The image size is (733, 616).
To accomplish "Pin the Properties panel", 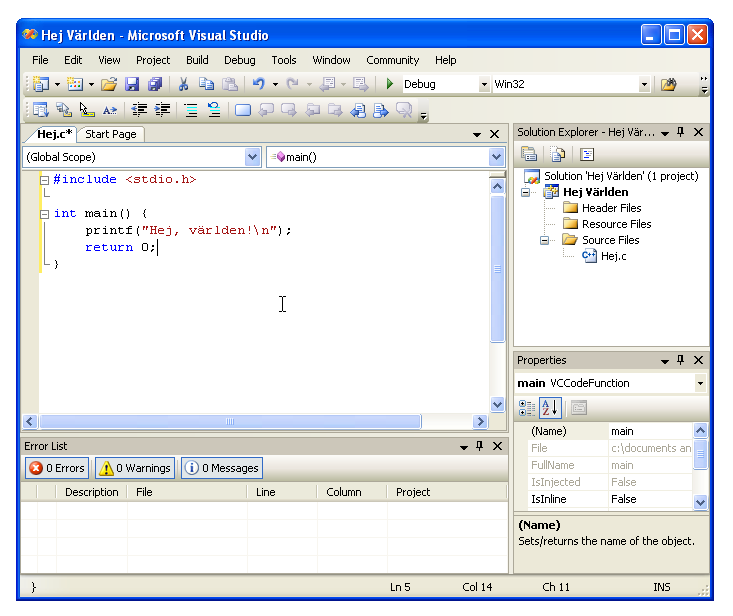I will pyautogui.click(x=681, y=360).
